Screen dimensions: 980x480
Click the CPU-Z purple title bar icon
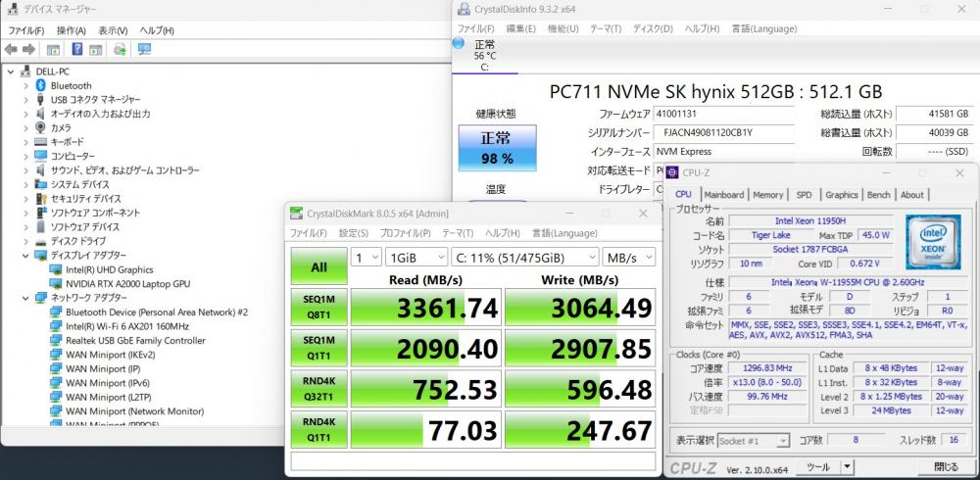click(x=673, y=172)
